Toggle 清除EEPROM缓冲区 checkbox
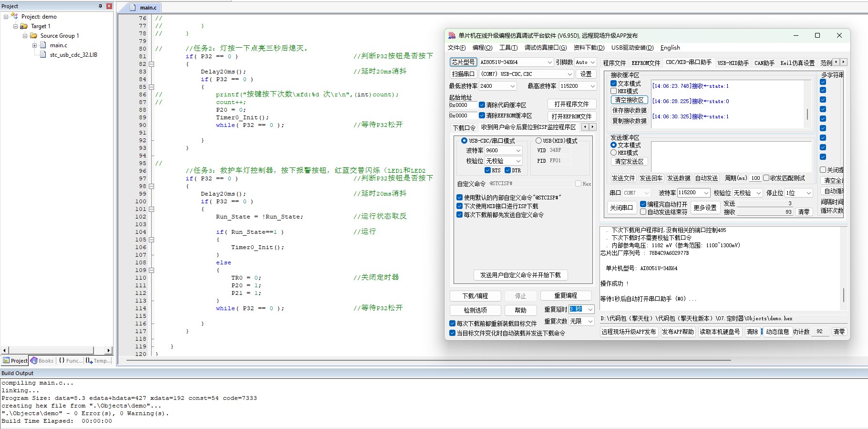The width and height of the screenshot is (868, 429). click(482, 115)
